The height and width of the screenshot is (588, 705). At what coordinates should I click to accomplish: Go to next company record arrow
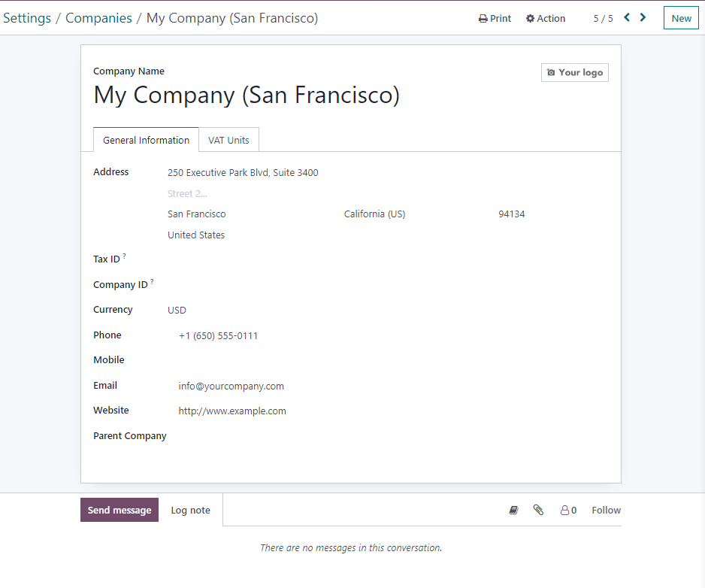click(x=643, y=17)
